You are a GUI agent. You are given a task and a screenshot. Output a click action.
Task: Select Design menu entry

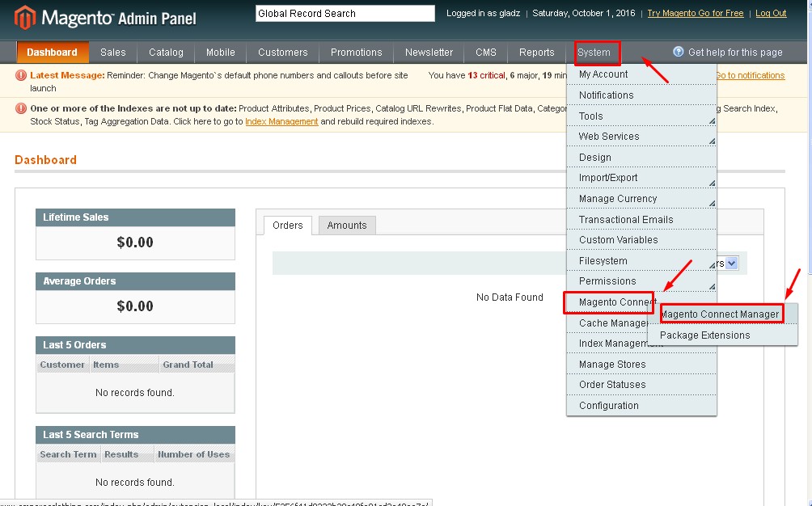641,158
